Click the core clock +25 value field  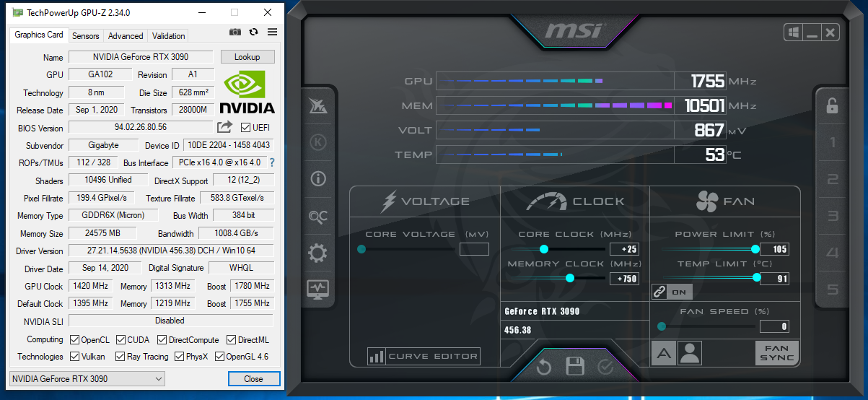[624, 249]
